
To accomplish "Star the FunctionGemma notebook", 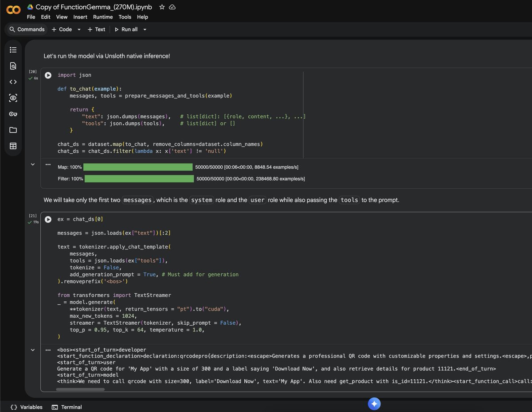I will click(x=161, y=7).
